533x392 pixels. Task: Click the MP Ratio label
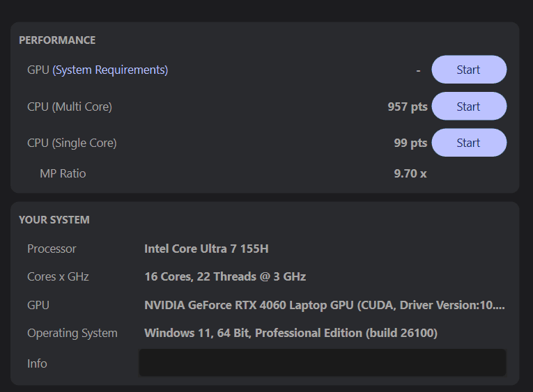(x=63, y=173)
